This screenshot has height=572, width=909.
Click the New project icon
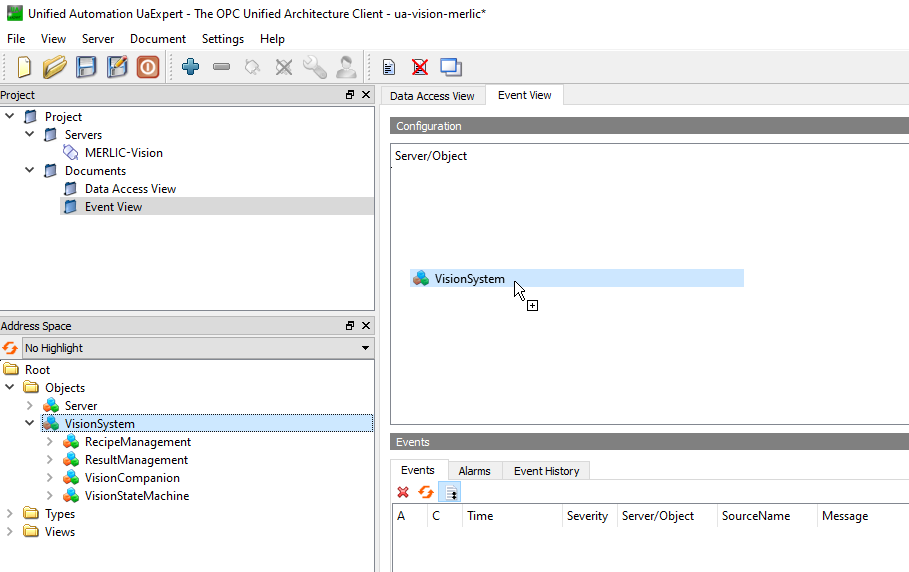(24, 67)
